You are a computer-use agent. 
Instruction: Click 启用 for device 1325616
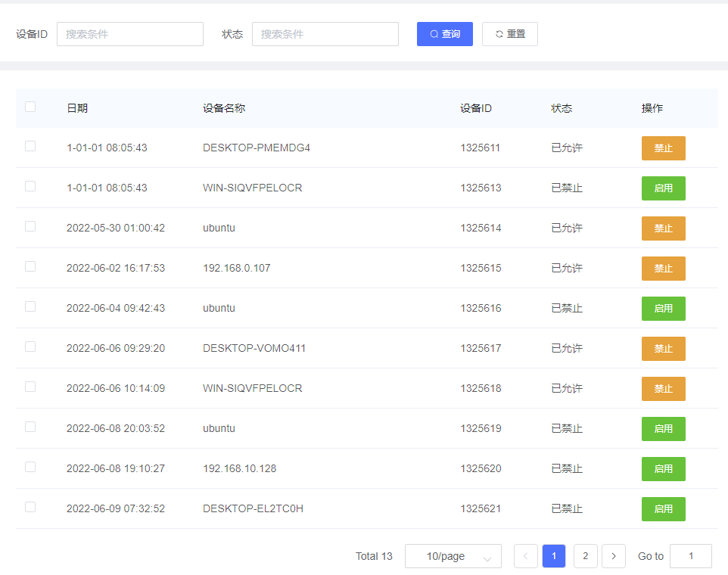(x=664, y=308)
